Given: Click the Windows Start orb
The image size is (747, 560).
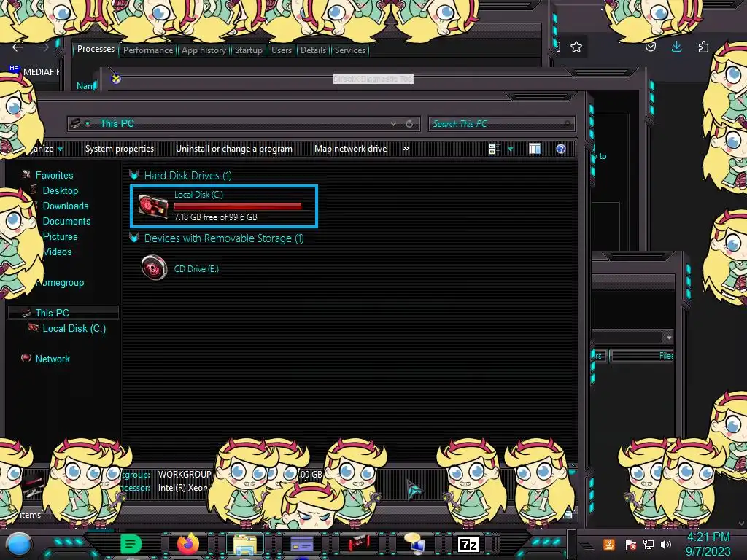Looking at the screenshot, I should 18,544.
